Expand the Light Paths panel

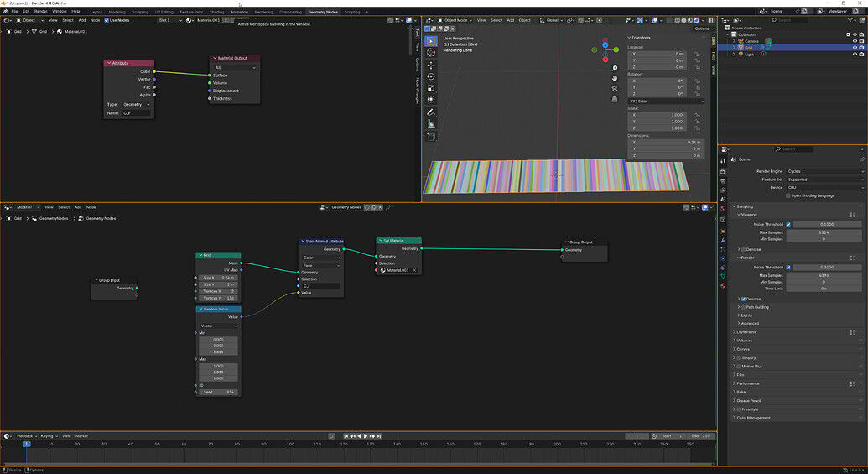click(x=746, y=332)
